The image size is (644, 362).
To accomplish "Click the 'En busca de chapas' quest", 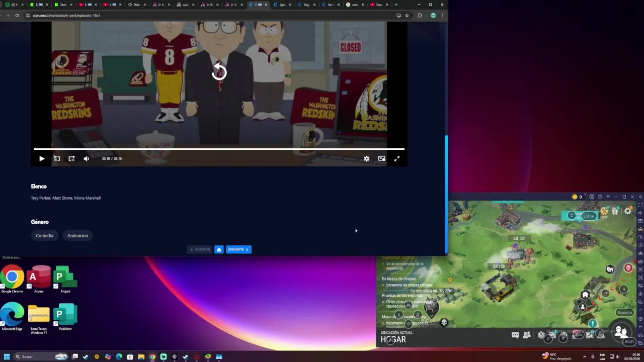I will point(399,279).
